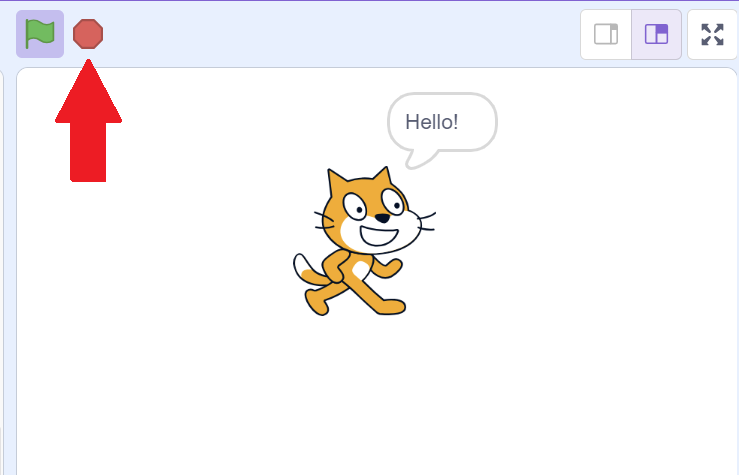The height and width of the screenshot is (475, 739).
Task: Click the green flag to run project
Action: click(x=40, y=34)
